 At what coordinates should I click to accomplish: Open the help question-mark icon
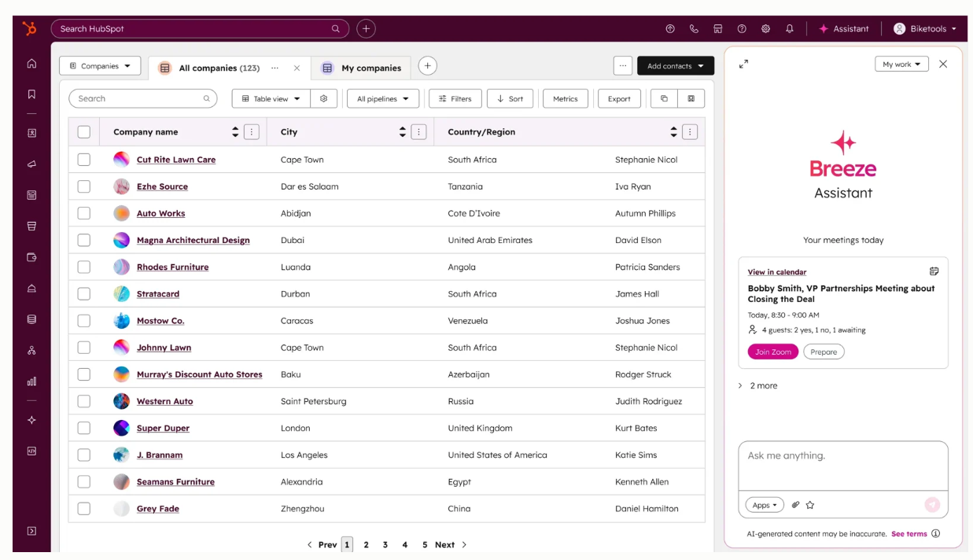pos(740,28)
